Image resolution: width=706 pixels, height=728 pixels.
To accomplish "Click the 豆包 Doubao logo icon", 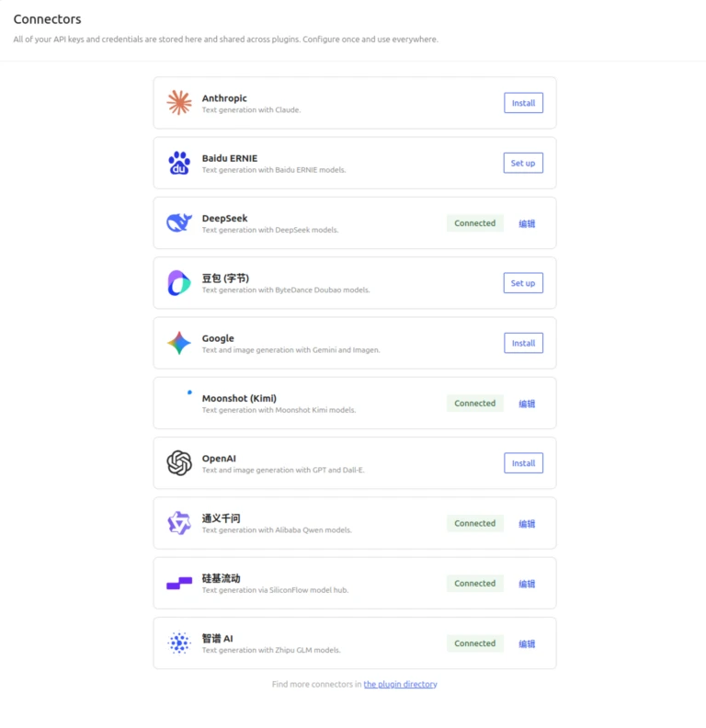I will coord(179,283).
